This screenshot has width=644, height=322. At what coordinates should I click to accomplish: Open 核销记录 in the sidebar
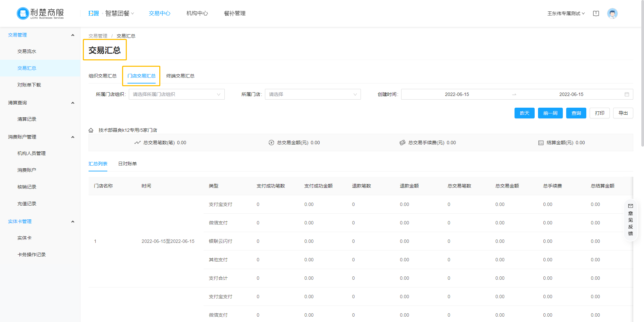27,187
